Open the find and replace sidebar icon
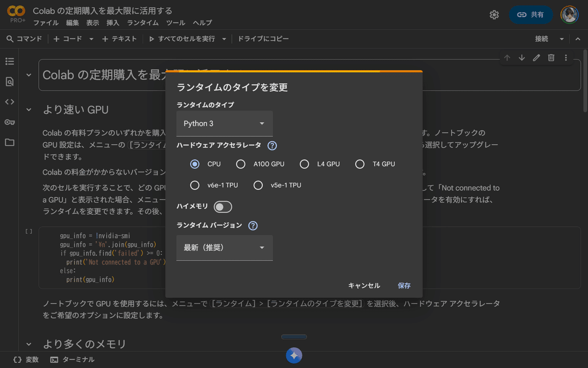 point(10,82)
